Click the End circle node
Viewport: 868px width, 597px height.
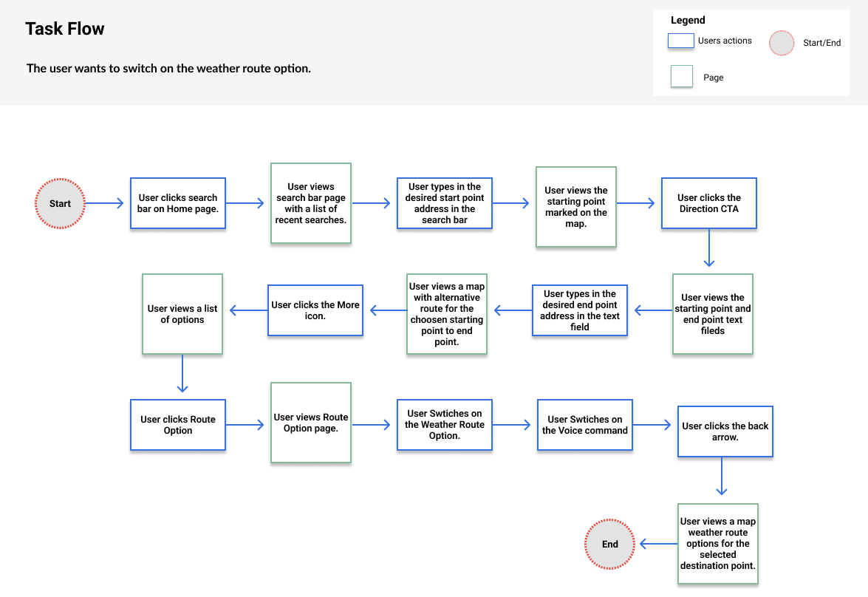609,544
